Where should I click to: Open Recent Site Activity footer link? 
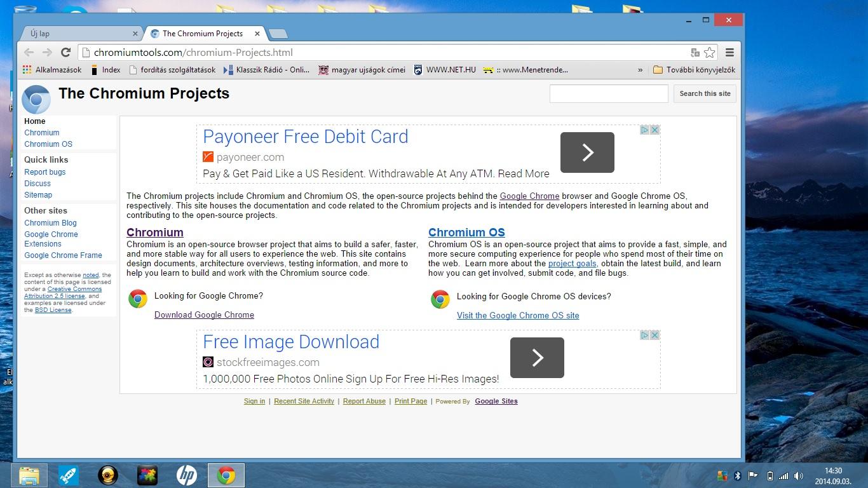pyautogui.click(x=304, y=402)
